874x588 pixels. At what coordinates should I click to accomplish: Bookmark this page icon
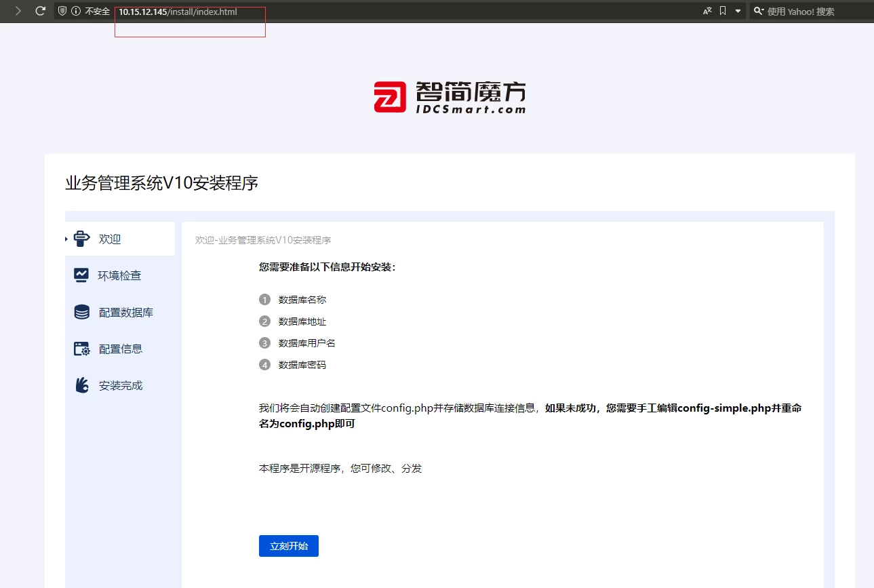(723, 12)
